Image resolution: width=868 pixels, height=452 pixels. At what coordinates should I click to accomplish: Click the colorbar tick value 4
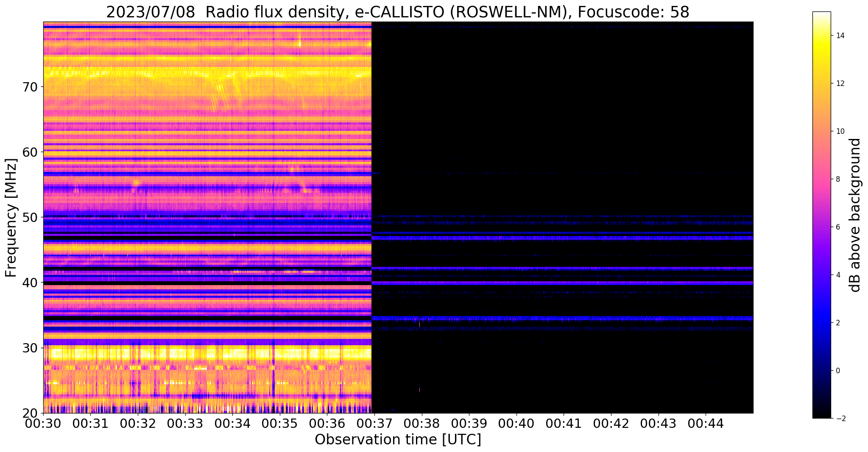pos(837,275)
